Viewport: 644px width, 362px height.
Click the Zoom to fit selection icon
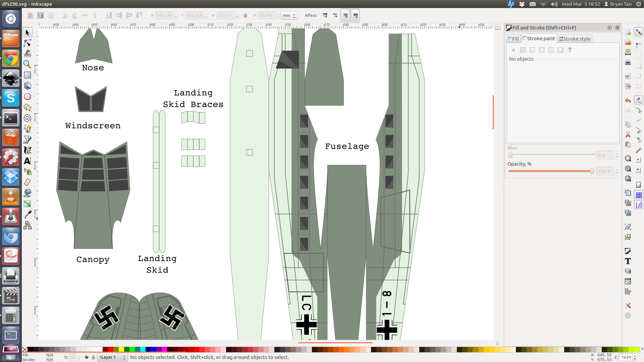628,159
